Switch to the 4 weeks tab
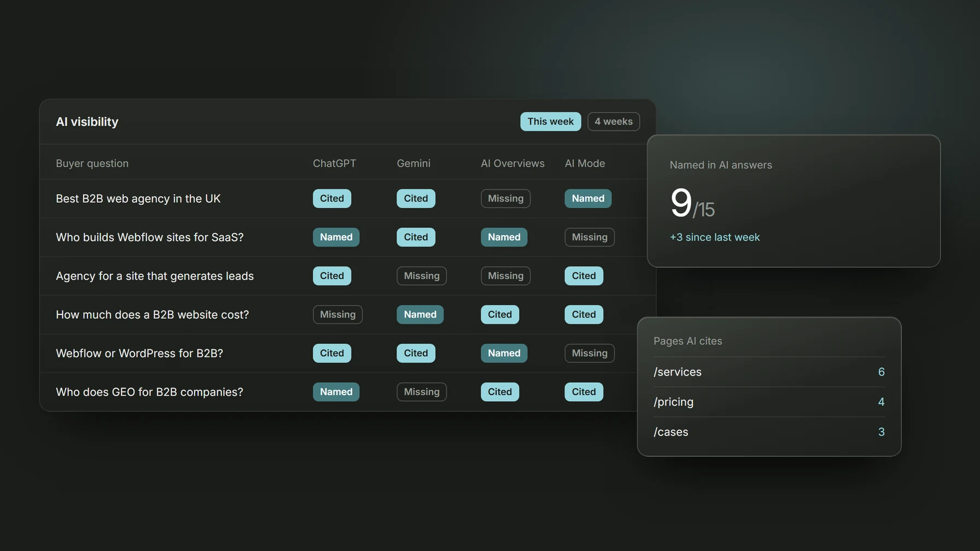 (x=614, y=121)
